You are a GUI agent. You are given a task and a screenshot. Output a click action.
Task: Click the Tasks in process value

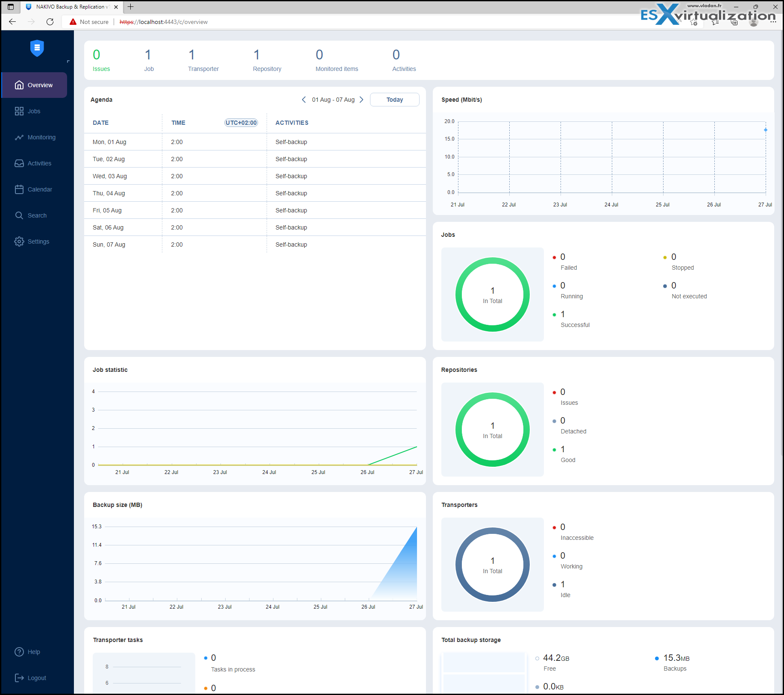pyautogui.click(x=214, y=658)
